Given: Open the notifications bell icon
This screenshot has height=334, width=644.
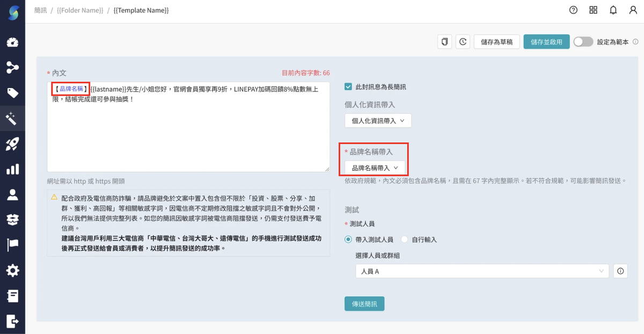Looking at the screenshot, I should pos(613,10).
